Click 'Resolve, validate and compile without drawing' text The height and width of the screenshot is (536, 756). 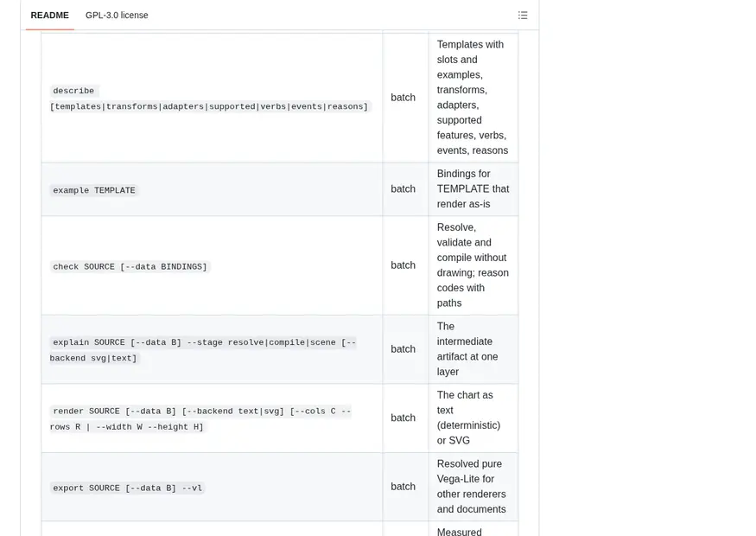tap(473, 265)
